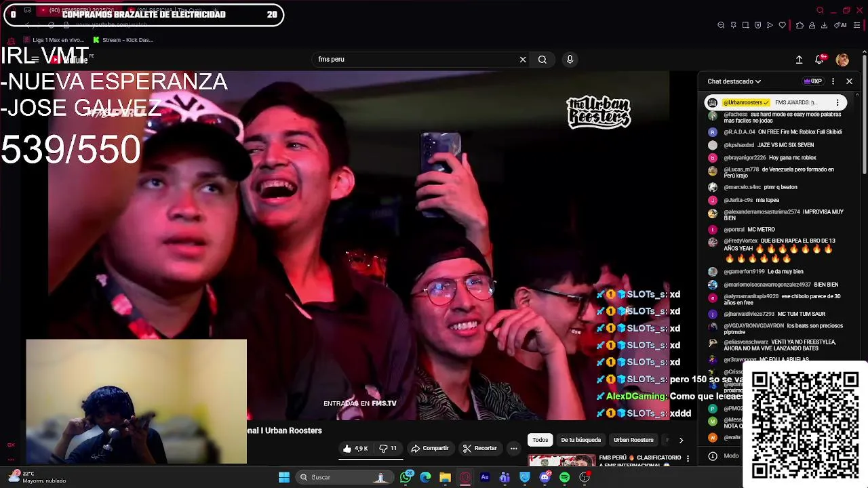Open the weather widget showing 22°C
868x488 pixels.
click(37, 477)
